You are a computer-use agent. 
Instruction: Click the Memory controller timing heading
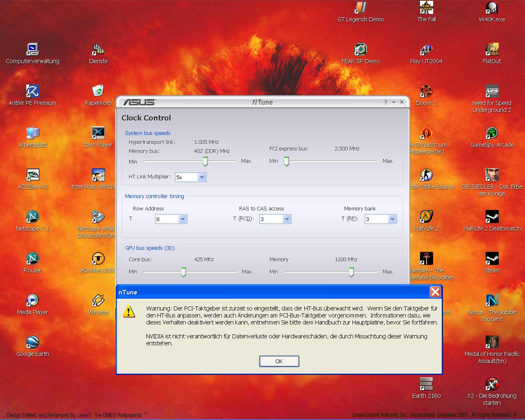(155, 196)
